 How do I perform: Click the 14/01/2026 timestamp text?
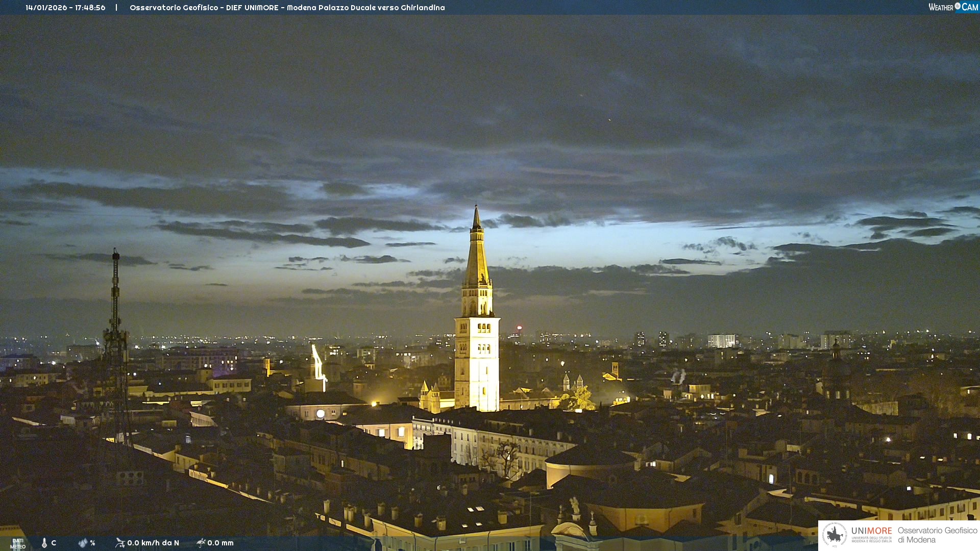65,8
